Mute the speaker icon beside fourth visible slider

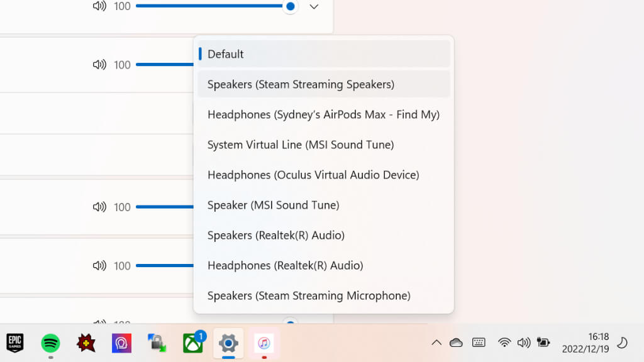coord(99,266)
